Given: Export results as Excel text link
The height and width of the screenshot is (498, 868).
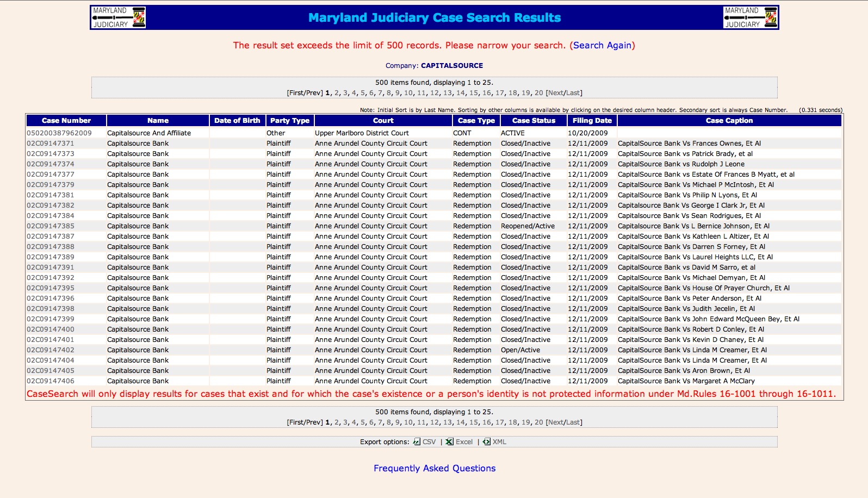Looking at the screenshot, I should point(464,442).
